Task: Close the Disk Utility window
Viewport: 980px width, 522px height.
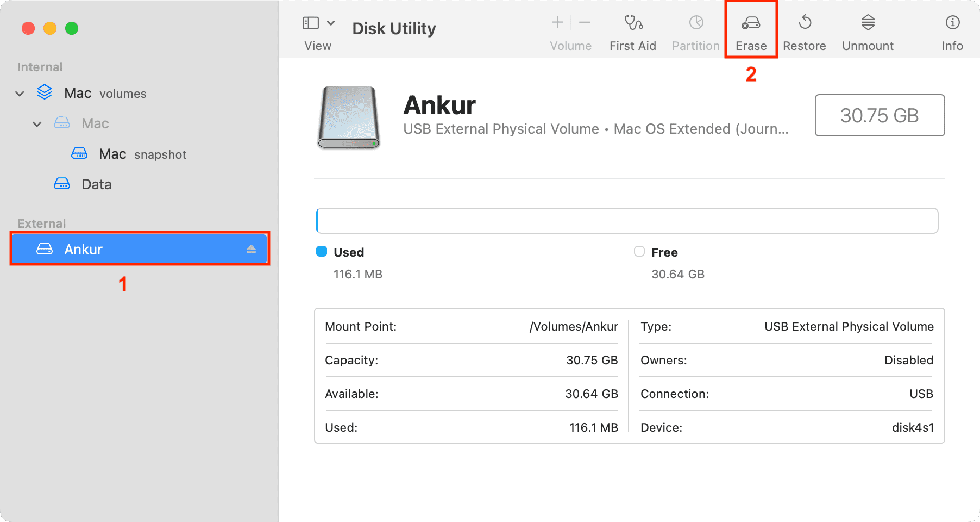Action: [x=28, y=28]
